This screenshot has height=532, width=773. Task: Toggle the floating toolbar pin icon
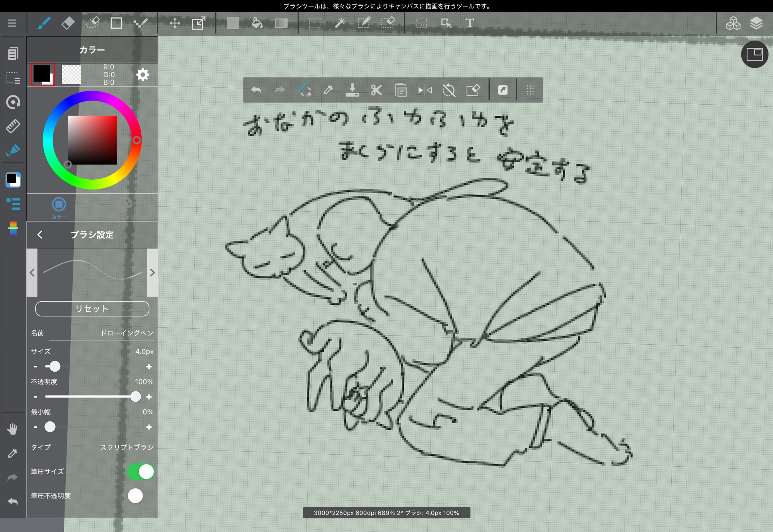pyautogui.click(x=502, y=90)
